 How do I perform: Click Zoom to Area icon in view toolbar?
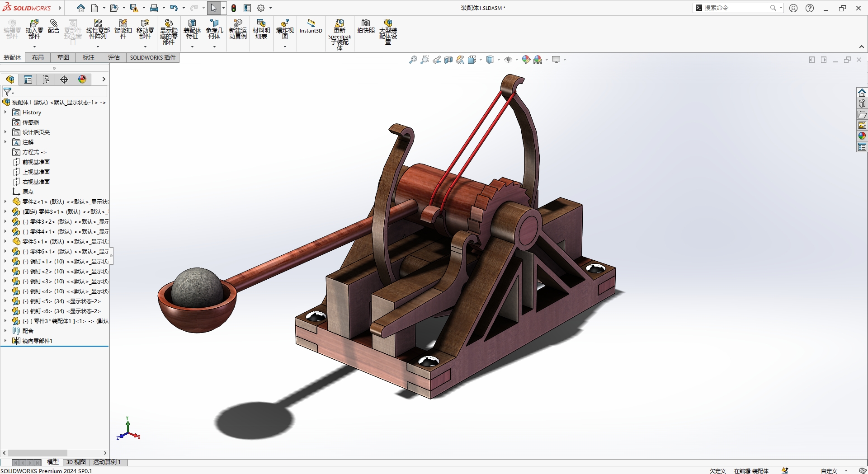pos(425,60)
